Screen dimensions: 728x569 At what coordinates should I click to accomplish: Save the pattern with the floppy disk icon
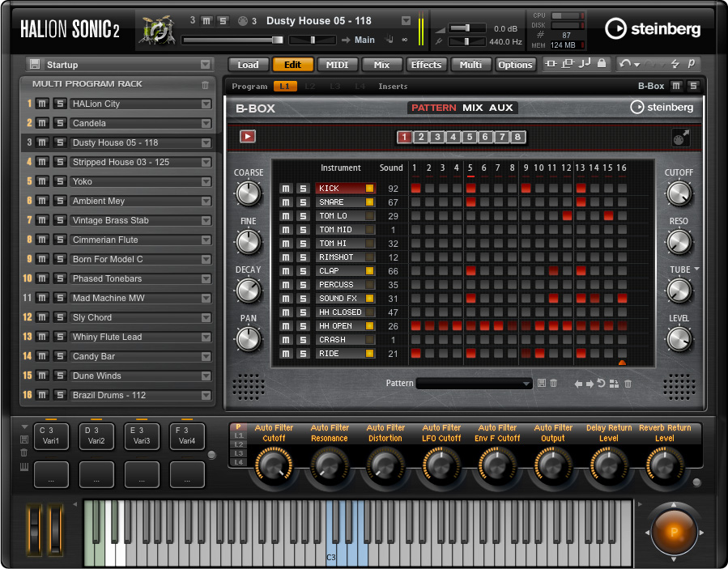tap(541, 384)
